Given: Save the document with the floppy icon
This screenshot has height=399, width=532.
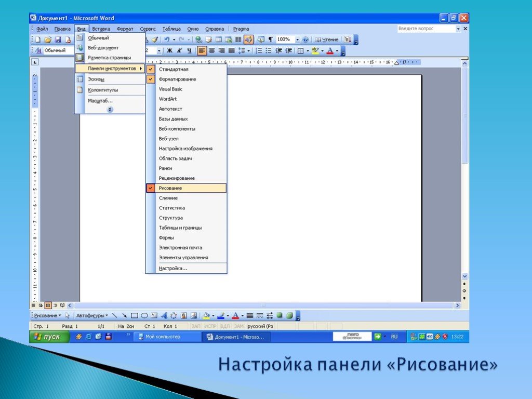Looking at the screenshot, I should click(x=58, y=39).
